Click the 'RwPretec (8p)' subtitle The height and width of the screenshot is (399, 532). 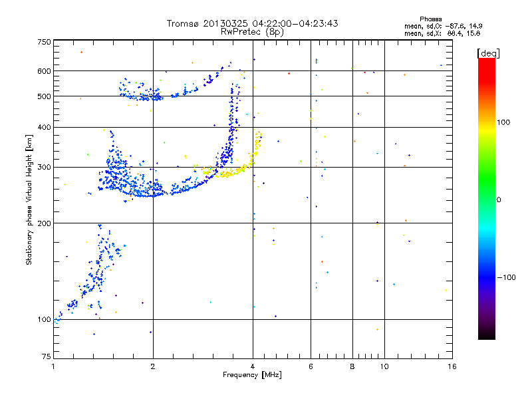252,32
